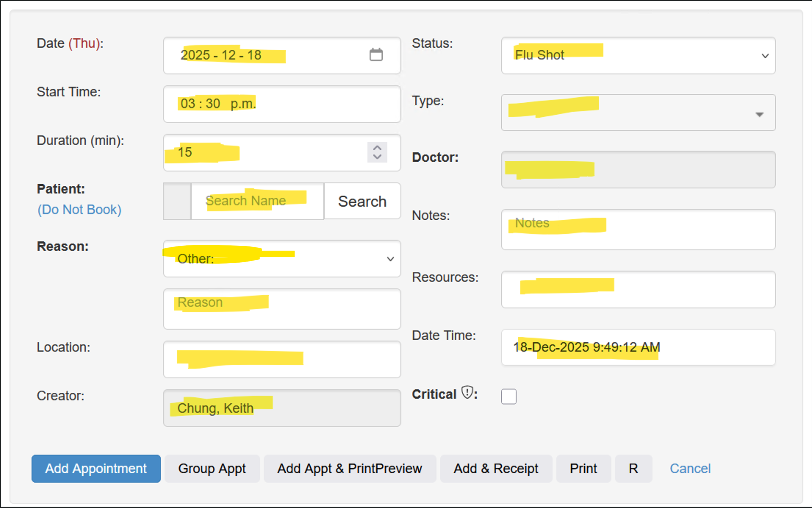This screenshot has height=508, width=812.
Task: Tick the Critical checkbox
Action: tap(509, 396)
